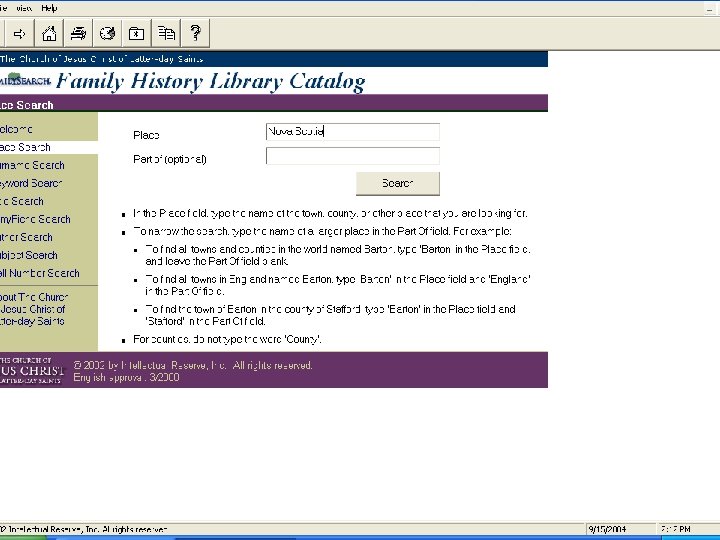Viewport: 720px width, 540px height.
Task: Open Call Number Search in the sidebar
Action: point(40,273)
